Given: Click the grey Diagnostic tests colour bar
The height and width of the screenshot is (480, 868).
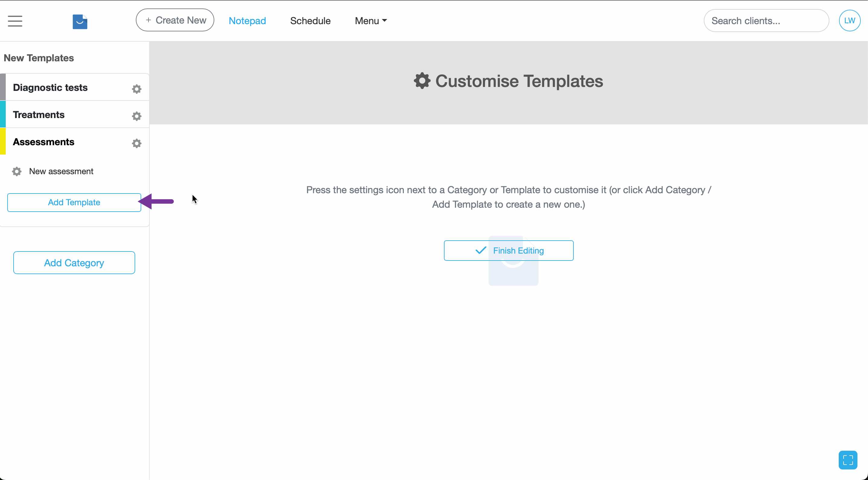Looking at the screenshot, I should (3, 87).
